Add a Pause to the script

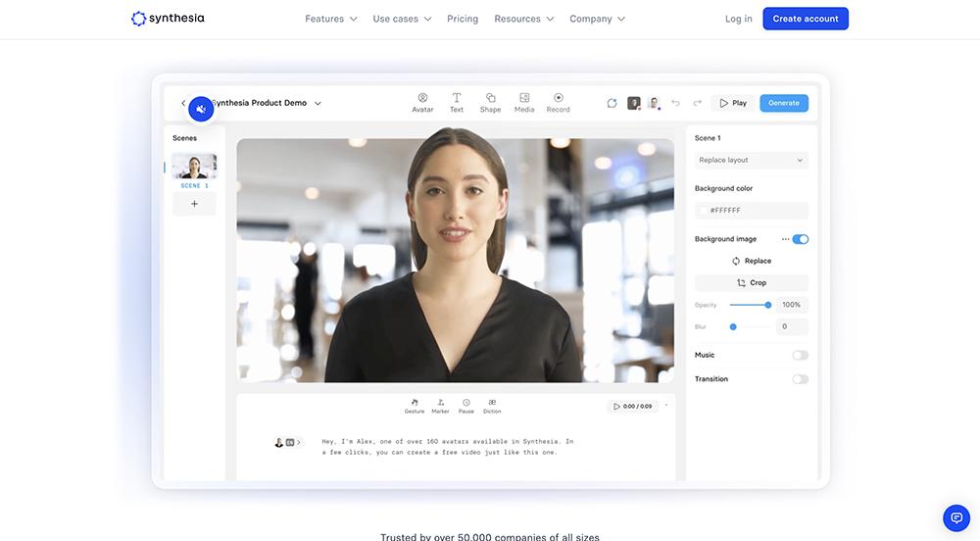point(466,407)
